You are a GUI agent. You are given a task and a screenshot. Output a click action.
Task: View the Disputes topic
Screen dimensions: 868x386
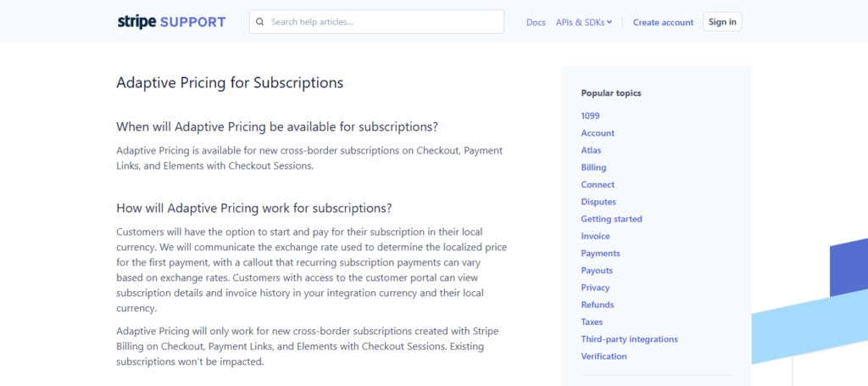(x=598, y=202)
